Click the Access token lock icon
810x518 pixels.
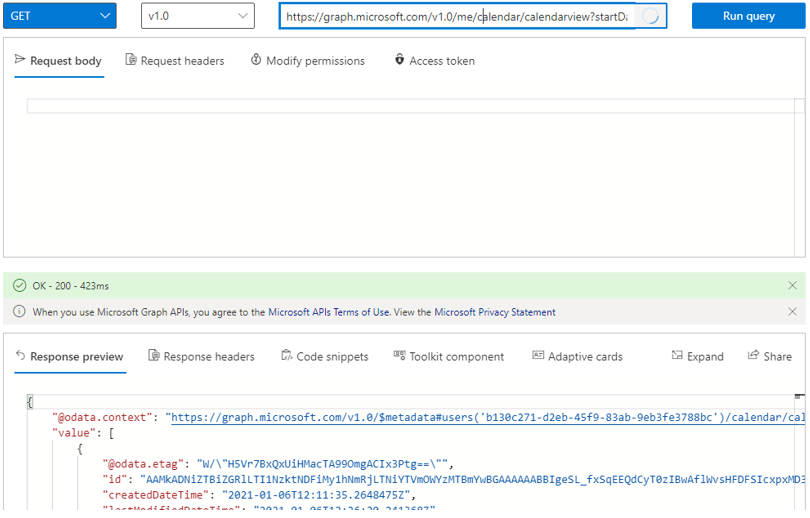coord(400,60)
